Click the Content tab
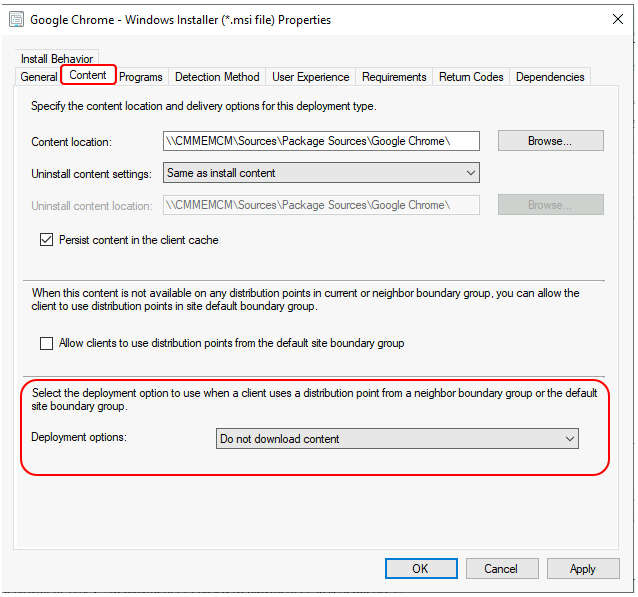The image size is (638, 597). point(88,76)
